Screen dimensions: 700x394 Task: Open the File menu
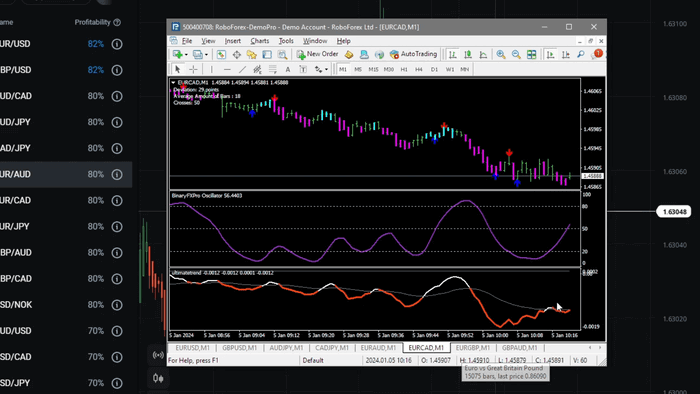[x=187, y=41]
